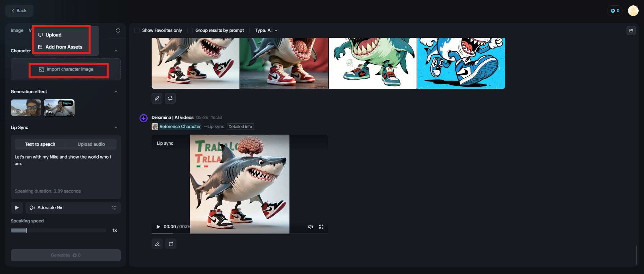Edit the lip sync video prompt
Image resolution: width=644 pixels, height=274 pixels.
(157, 244)
